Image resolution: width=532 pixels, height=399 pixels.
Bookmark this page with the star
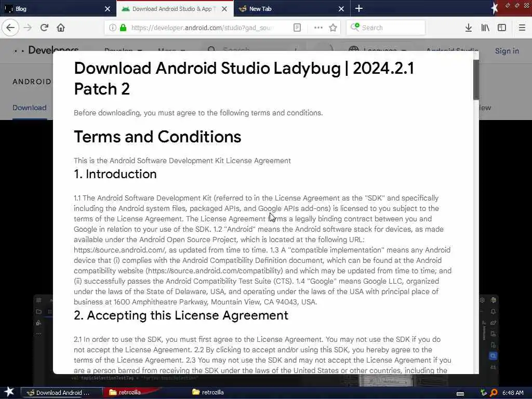point(333,28)
